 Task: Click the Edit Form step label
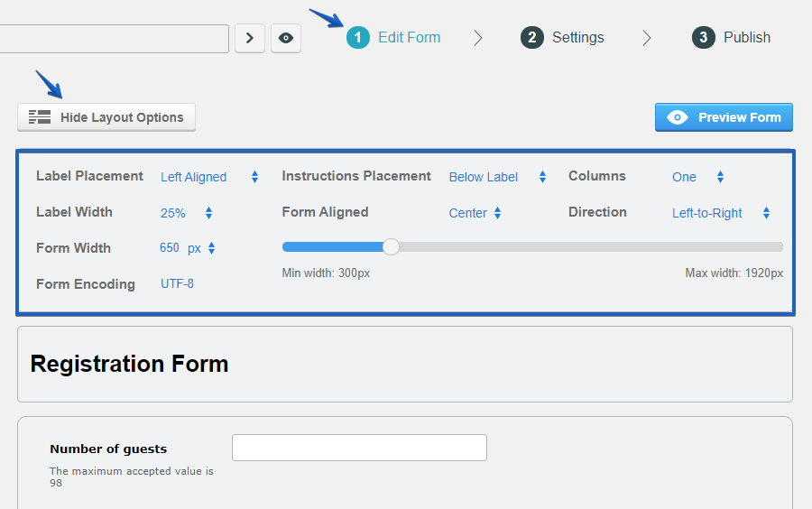pos(409,37)
